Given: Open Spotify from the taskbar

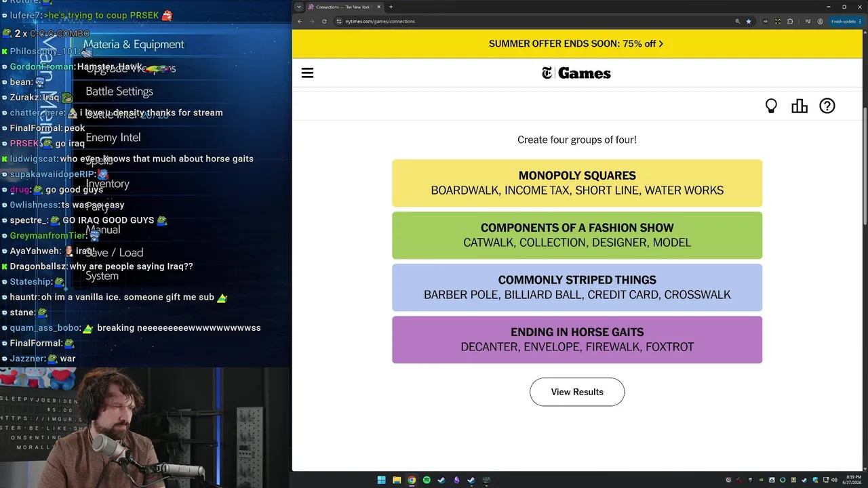Looking at the screenshot, I should [x=427, y=480].
